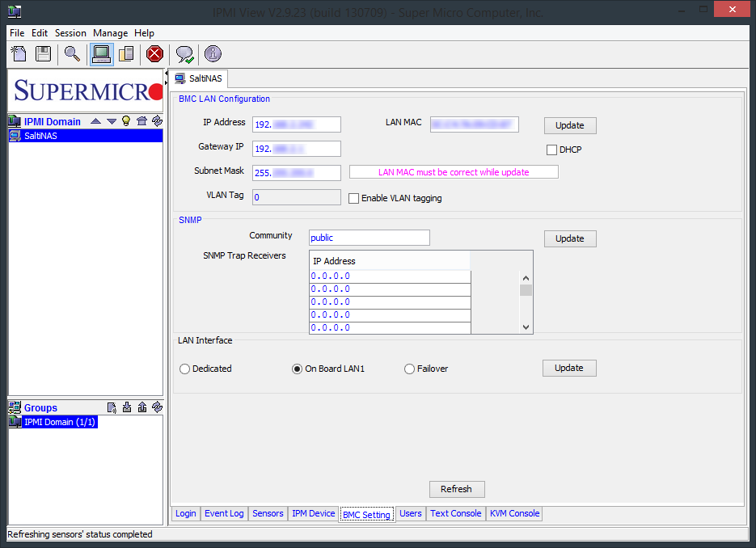The image size is (756, 548).
Task: Click the Refresh button
Action: (457, 489)
